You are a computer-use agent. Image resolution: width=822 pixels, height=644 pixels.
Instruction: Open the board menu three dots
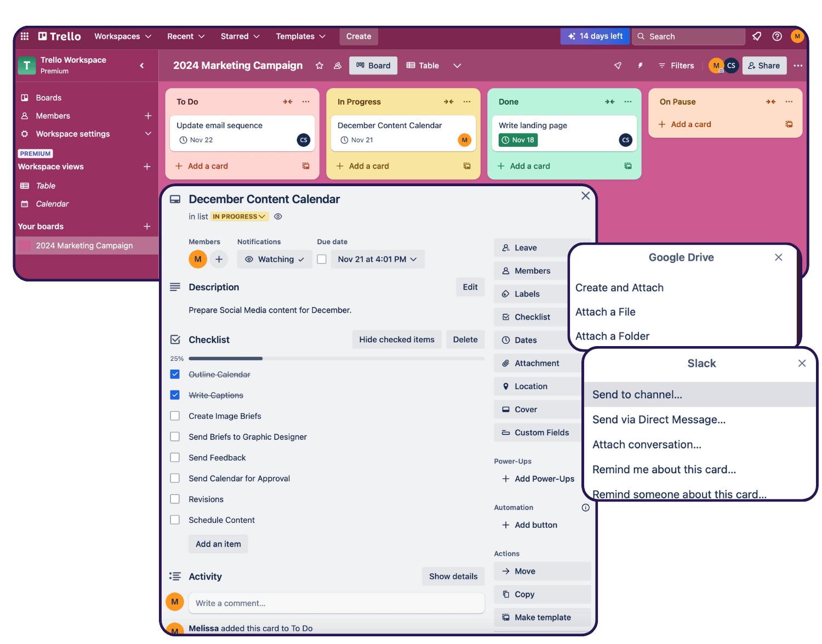click(798, 66)
